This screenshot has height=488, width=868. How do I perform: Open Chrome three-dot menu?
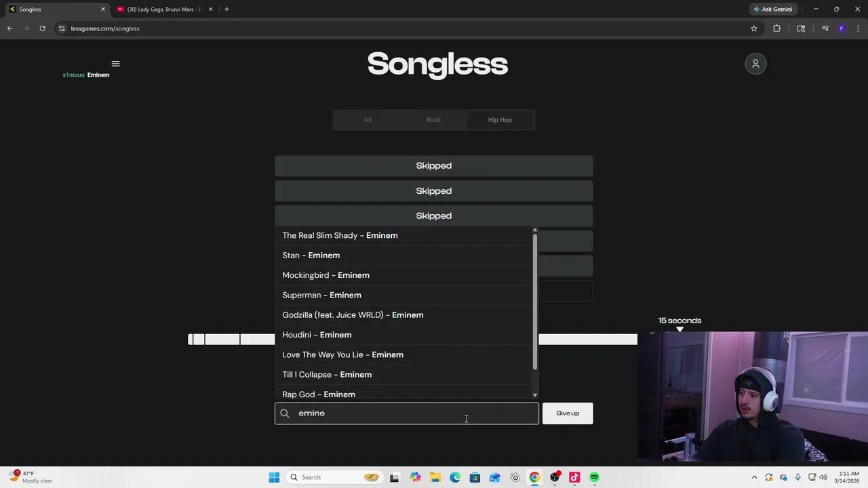coord(858,28)
